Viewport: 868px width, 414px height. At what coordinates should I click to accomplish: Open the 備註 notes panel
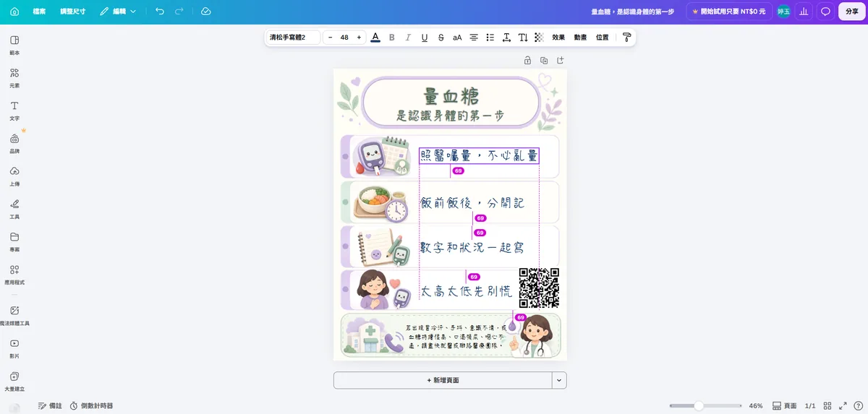tap(50, 406)
